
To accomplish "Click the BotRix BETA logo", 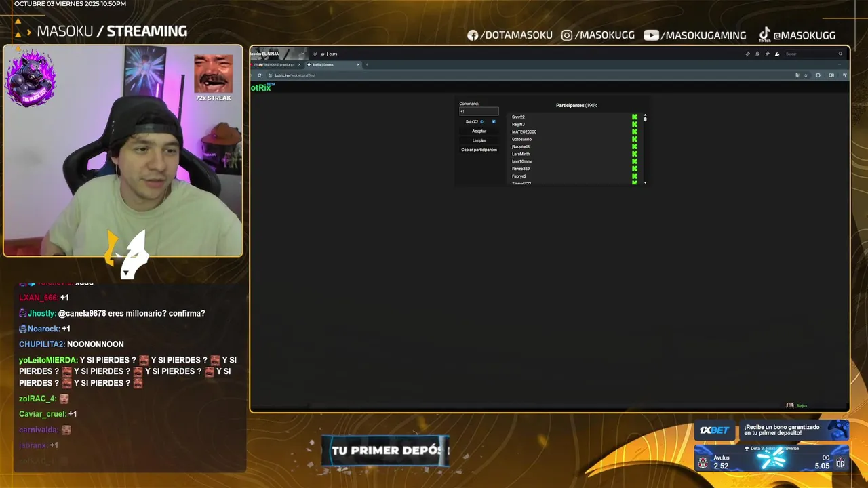I will [x=262, y=87].
